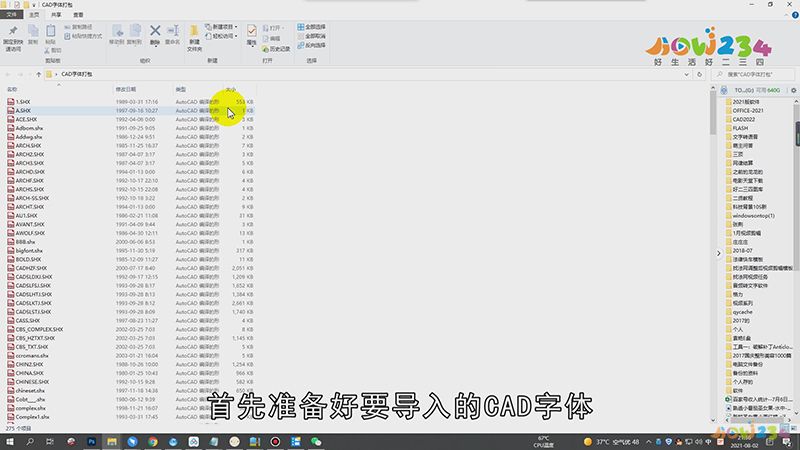Select the file ARCH.SHX

(x=28, y=146)
